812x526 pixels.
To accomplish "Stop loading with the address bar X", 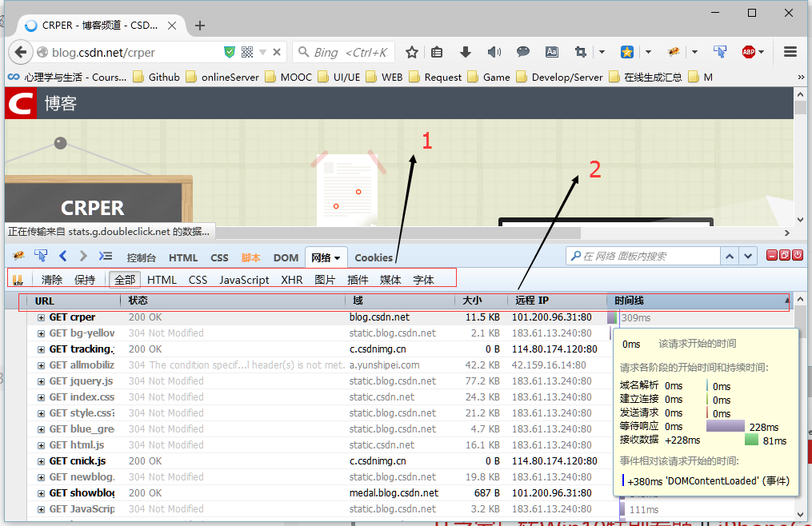I will [277, 52].
